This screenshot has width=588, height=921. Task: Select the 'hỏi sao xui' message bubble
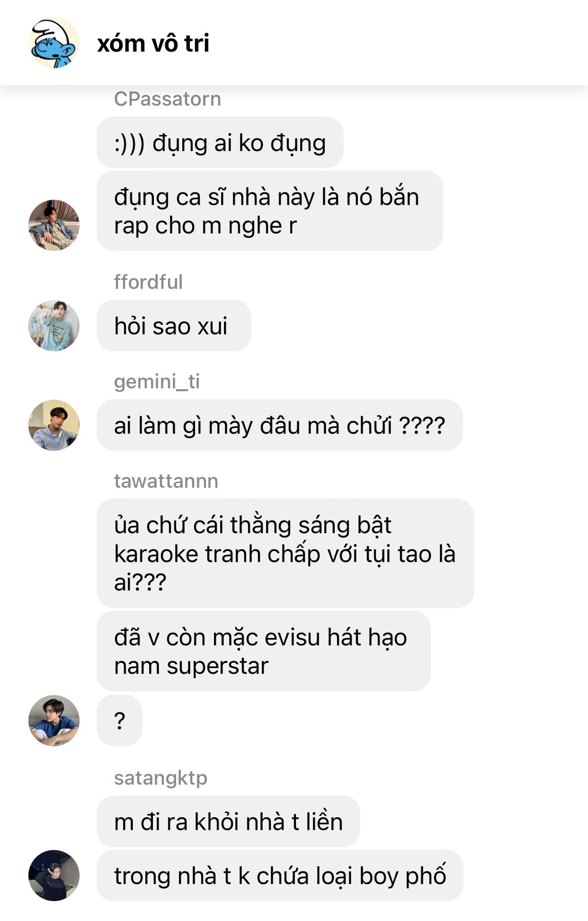pos(174,326)
